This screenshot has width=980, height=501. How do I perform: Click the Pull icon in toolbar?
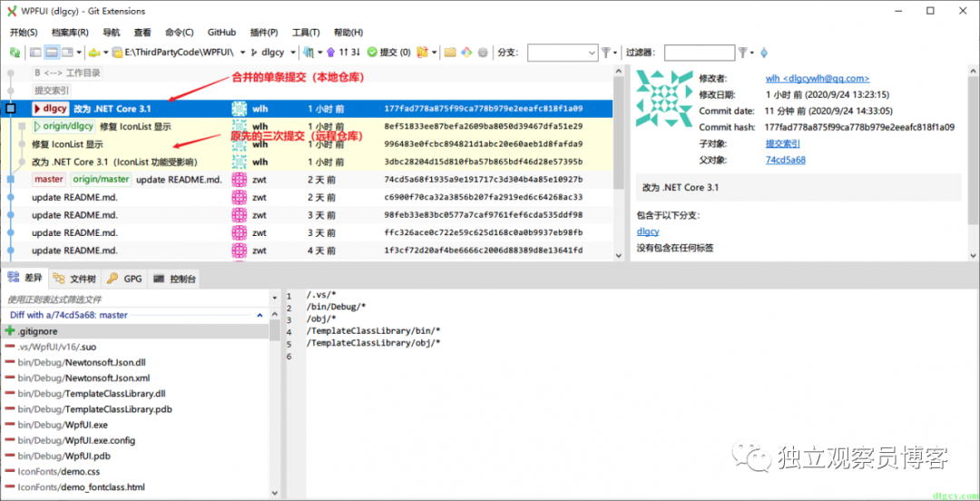tap(309, 53)
